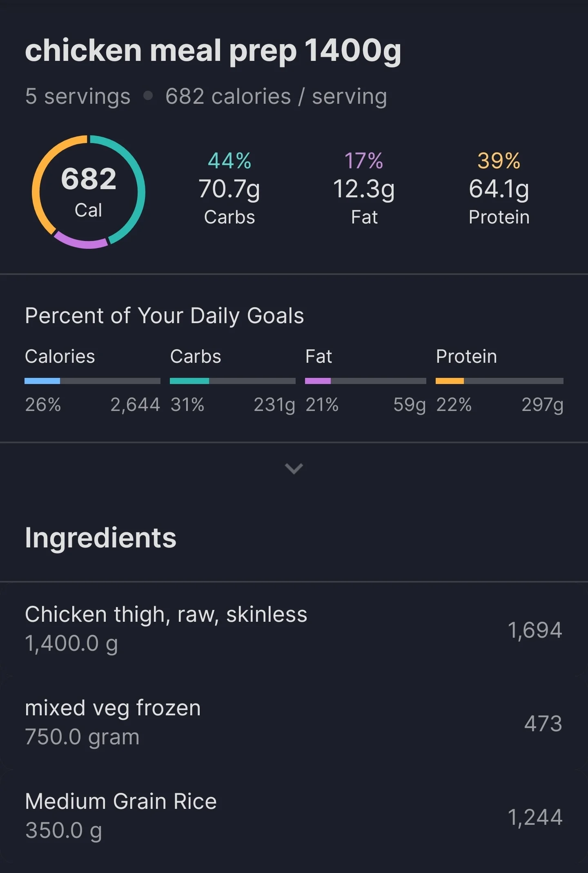The image size is (588, 873).
Task: Tap the Protein daily goal progress bar
Action: [x=499, y=381]
